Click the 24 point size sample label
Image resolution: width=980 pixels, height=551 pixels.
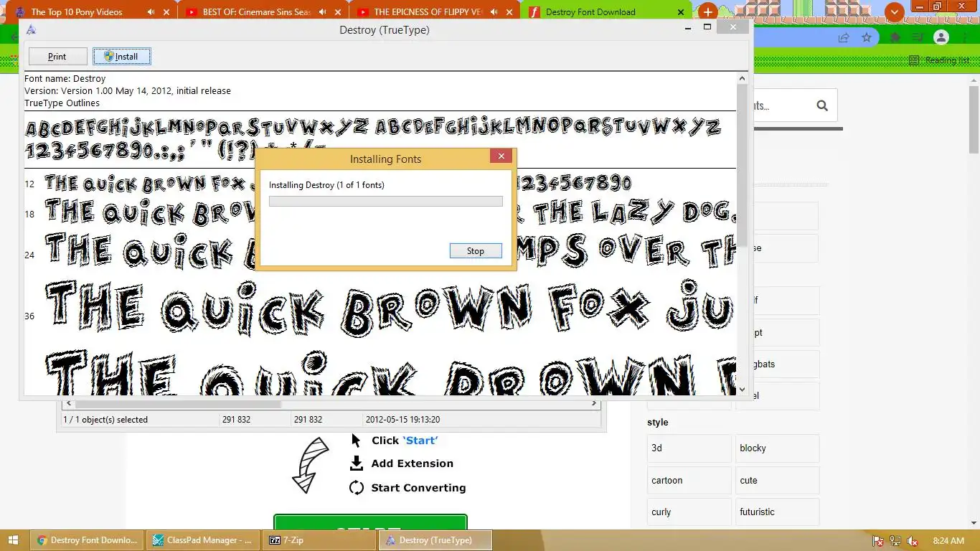[x=29, y=255]
